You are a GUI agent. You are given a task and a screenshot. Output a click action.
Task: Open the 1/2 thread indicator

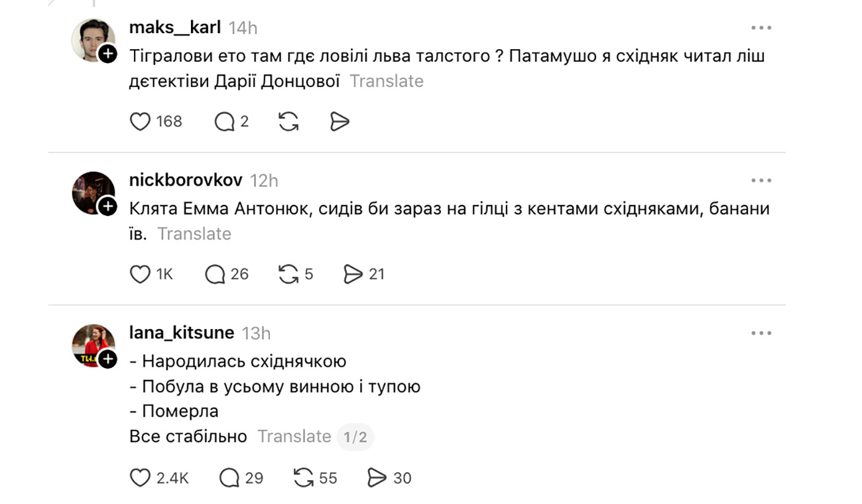click(x=355, y=437)
